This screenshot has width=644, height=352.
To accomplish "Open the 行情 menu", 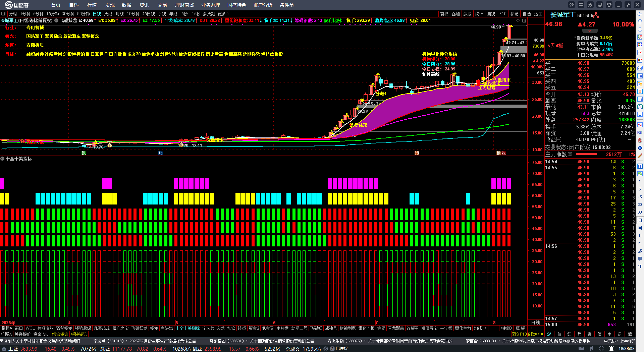I will 92,5.
